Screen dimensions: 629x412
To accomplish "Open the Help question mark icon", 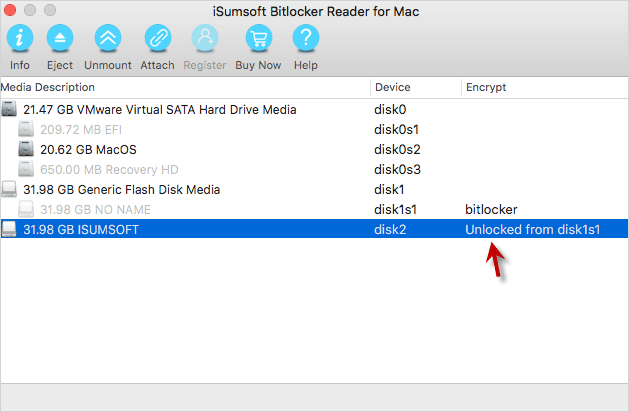I will 306,38.
